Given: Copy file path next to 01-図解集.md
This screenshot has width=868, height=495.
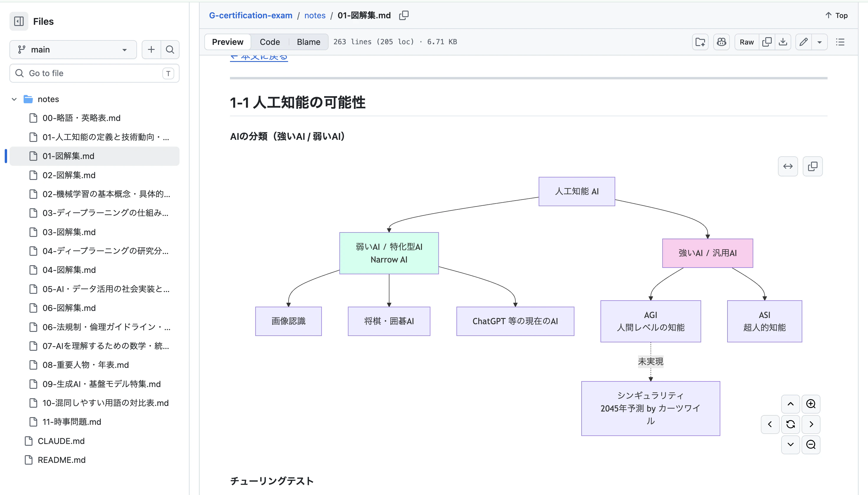Looking at the screenshot, I should pyautogui.click(x=404, y=15).
